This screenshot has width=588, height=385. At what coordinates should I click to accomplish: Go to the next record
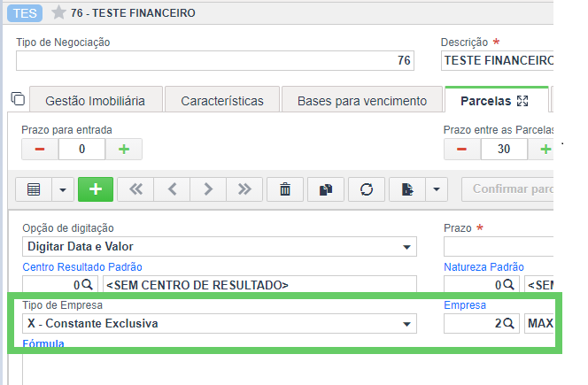click(208, 189)
